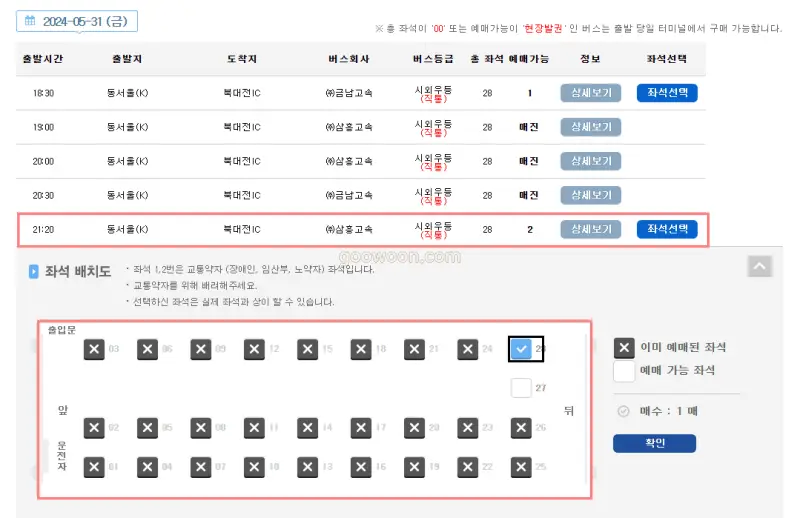This screenshot has height=518, width=800.
Task: Click 상세보기 for the 18:30 bus
Action: (591, 93)
